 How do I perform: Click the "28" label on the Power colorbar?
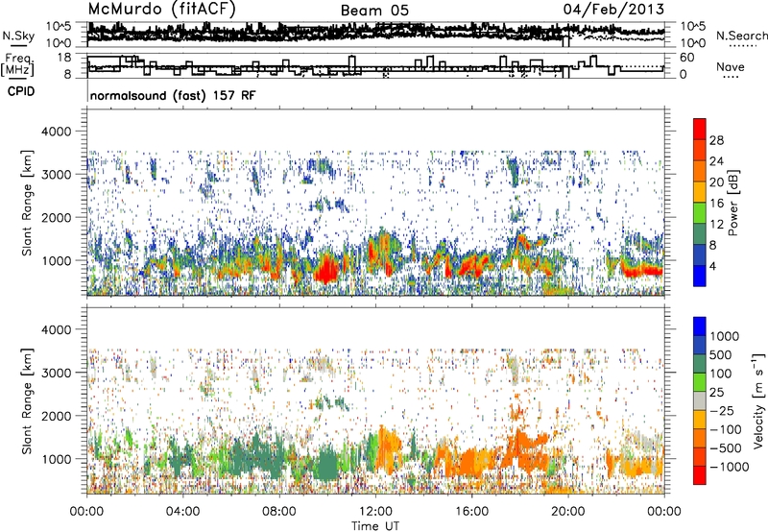point(716,140)
